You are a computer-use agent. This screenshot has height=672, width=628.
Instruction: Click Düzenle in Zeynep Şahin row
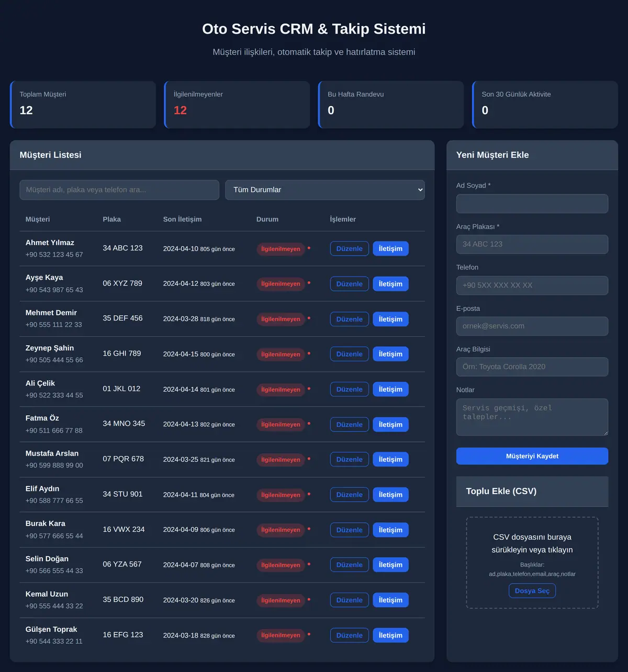coord(350,354)
